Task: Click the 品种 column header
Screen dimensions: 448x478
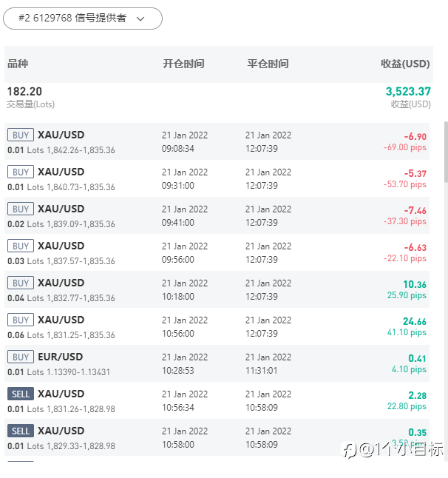Action: coord(18,64)
